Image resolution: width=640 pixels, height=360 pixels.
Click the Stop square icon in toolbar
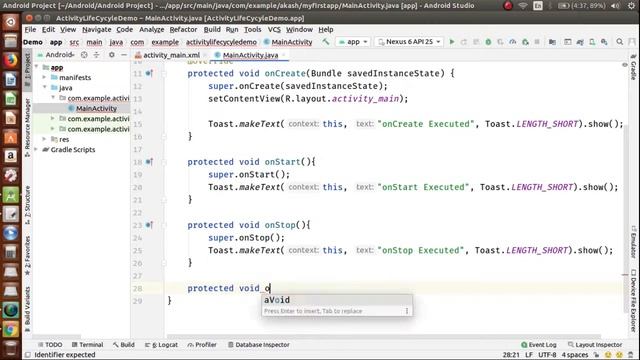537,42
